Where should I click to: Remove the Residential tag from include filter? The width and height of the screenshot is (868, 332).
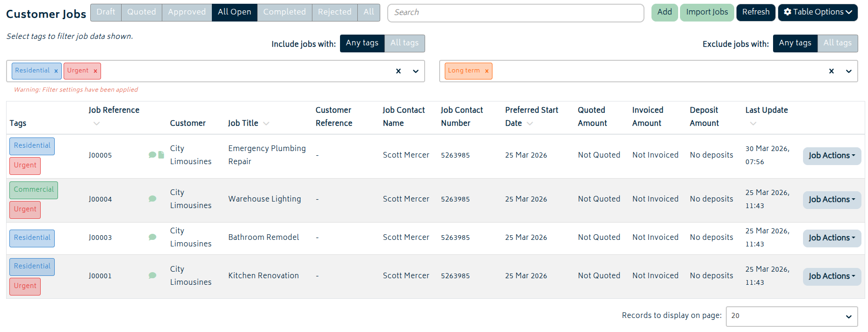click(x=56, y=71)
